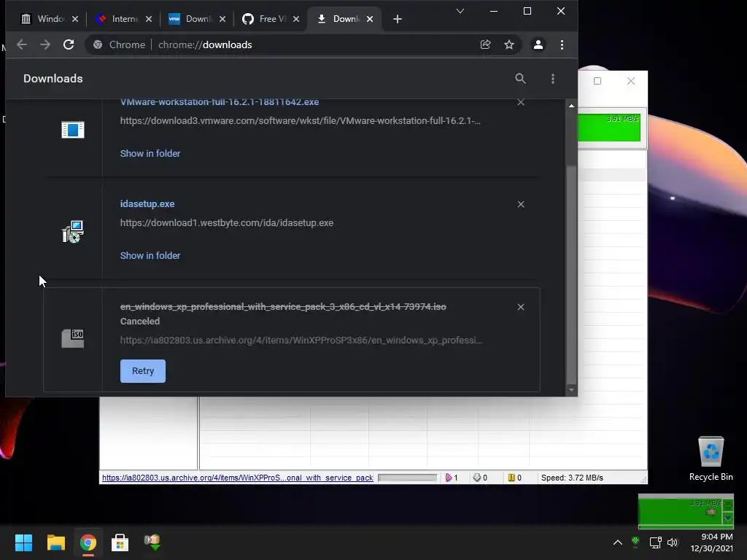Remove idasetup.exe from downloads list
This screenshot has width=747, height=560.
(x=521, y=204)
